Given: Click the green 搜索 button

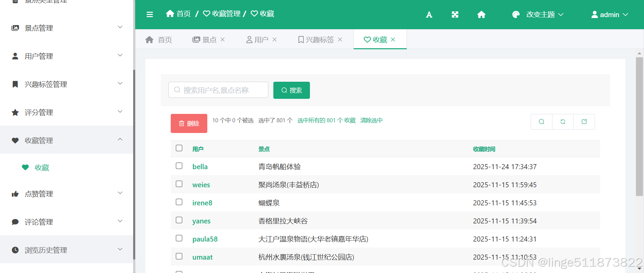Looking at the screenshot, I should [x=291, y=90].
